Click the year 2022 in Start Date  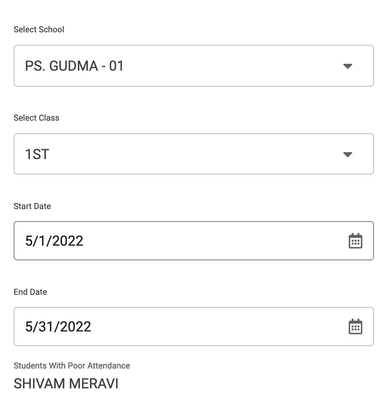(68, 241)
